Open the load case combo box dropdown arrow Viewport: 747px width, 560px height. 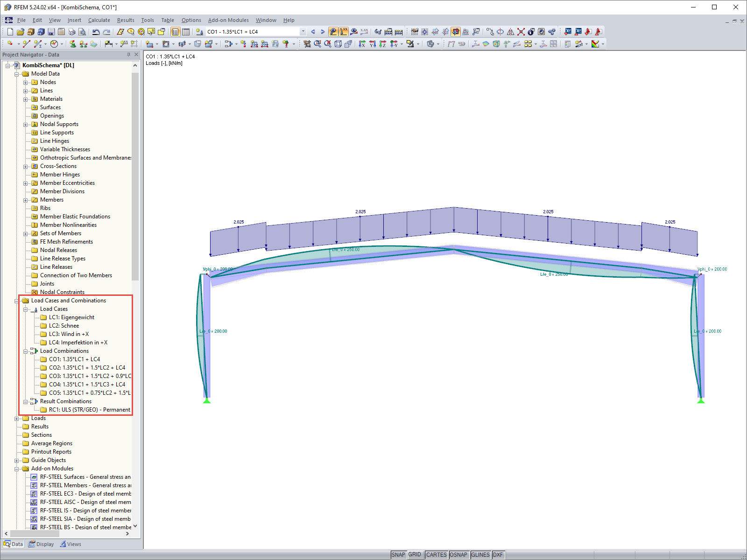tap(303, 32)
